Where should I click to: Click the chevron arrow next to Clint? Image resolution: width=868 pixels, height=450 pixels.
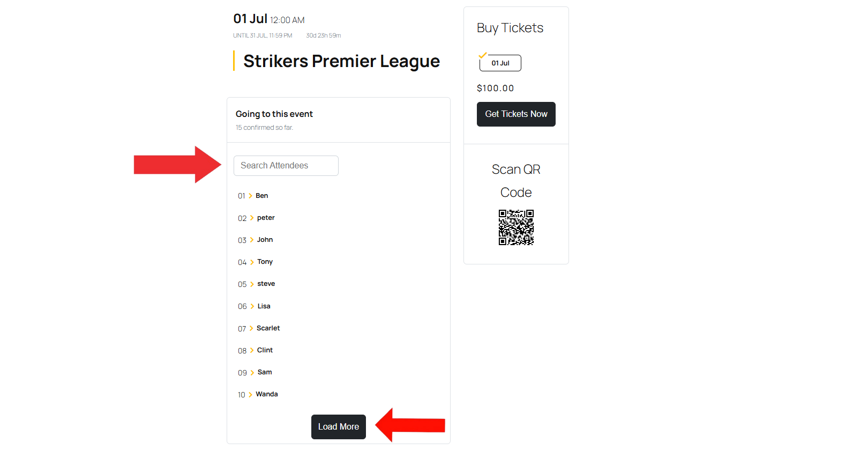tap(252, 350)
